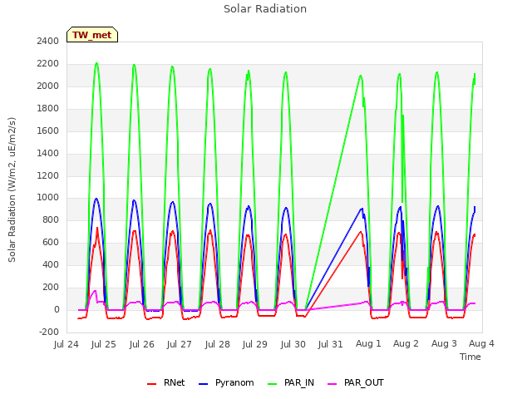The width and height of the screenshot is (532, 399).
Task: Click the 2200 y-axis tick label
Action: (48, 63)
